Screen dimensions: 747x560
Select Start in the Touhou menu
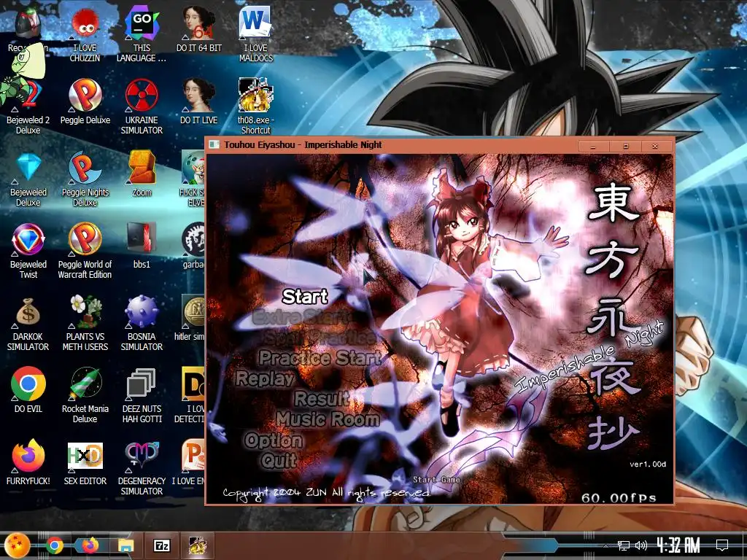click(x=305, y=297)
